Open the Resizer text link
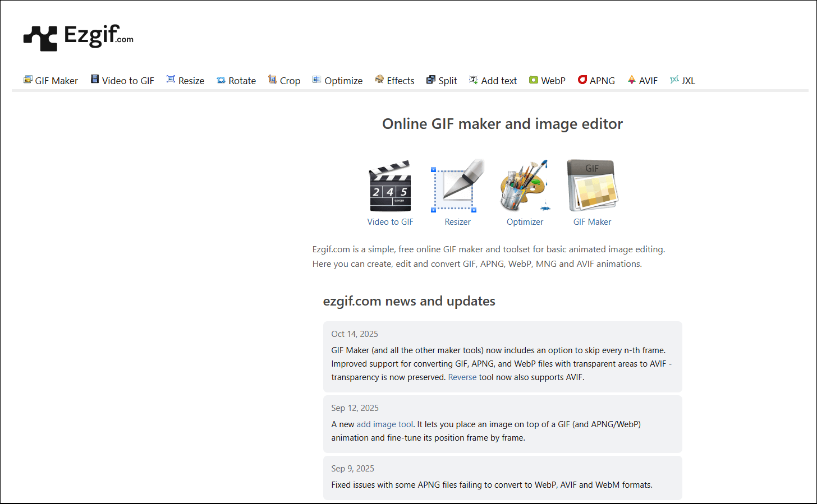 pos(458,222)
